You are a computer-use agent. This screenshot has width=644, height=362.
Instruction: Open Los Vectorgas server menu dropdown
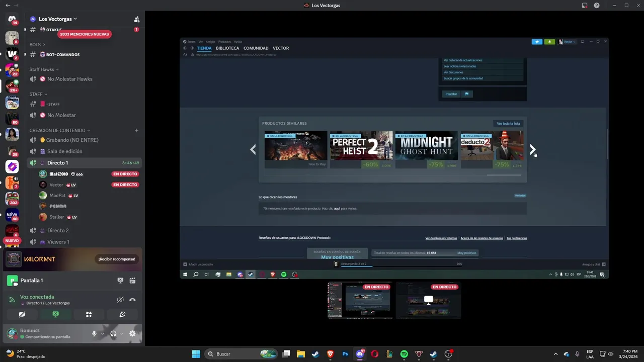(57, 19)
